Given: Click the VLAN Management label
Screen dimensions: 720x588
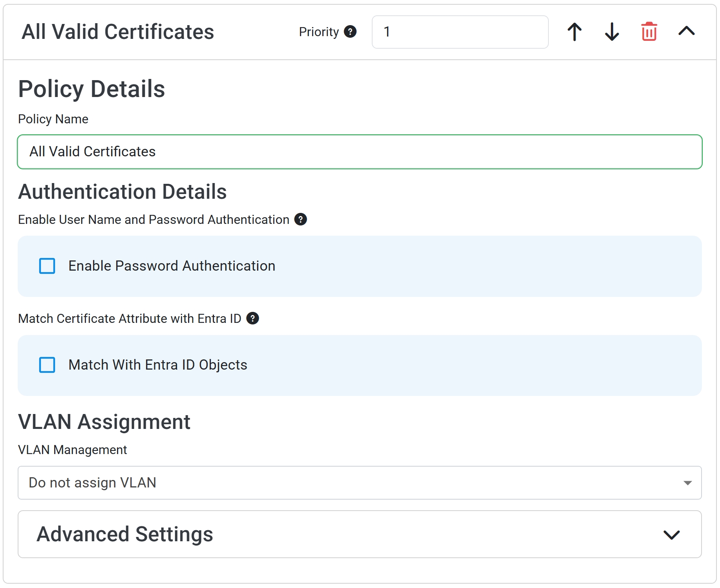Looking at the screenshot, I should pyautogui.click(x=73, y=450).
